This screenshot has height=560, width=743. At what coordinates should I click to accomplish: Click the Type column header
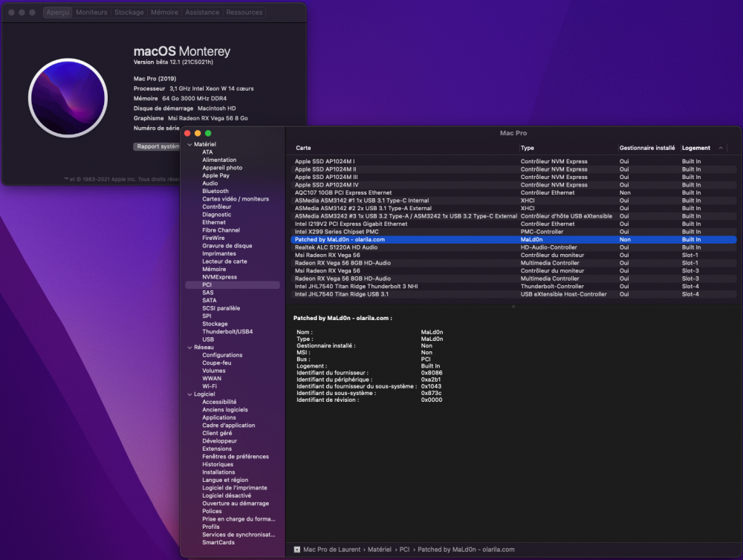527,148
